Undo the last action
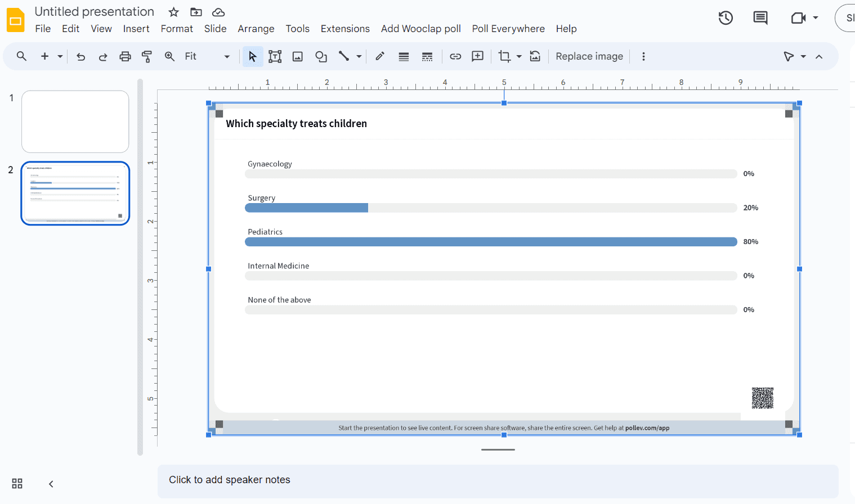The height and width of the screenshot is (504, 855). click(80, 56)
